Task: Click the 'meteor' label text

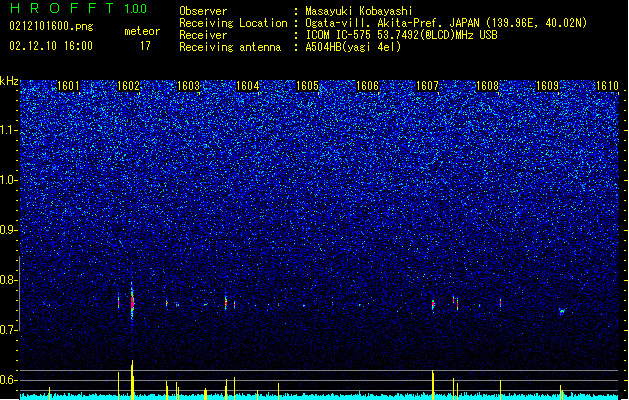Action: pyautogui.click(x=142, y=31)
